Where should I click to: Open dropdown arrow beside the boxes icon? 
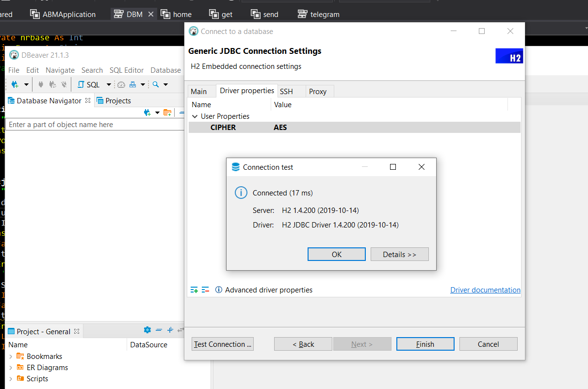143,85
